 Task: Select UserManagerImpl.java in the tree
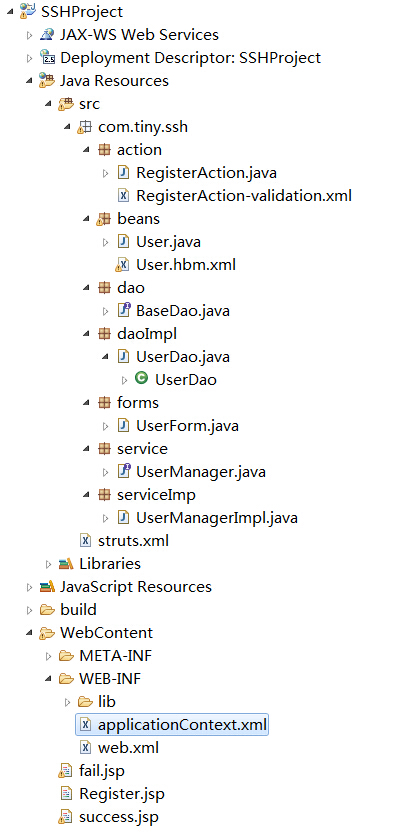click(217, 518)
